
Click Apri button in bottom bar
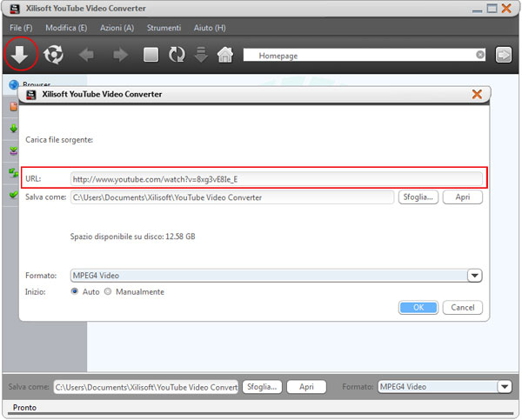306,387
